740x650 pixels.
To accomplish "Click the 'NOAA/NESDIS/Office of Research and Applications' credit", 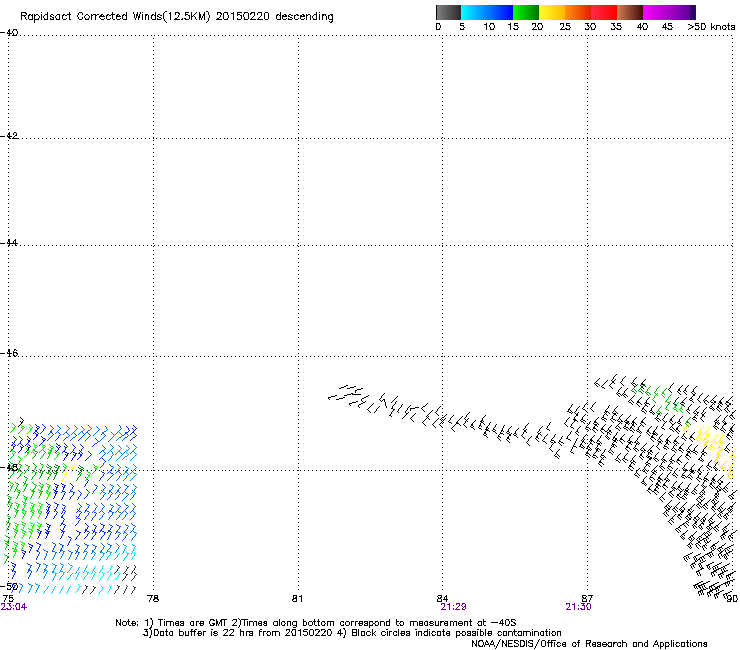I will (x=589, y=644).
